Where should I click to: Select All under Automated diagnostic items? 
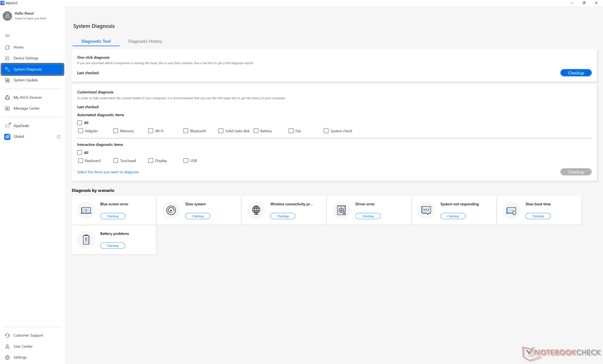tap(80, 123)
